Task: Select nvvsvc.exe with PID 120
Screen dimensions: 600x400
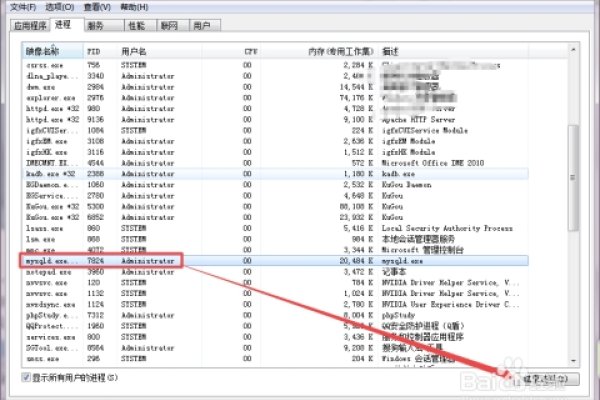Action: (276, 282)
